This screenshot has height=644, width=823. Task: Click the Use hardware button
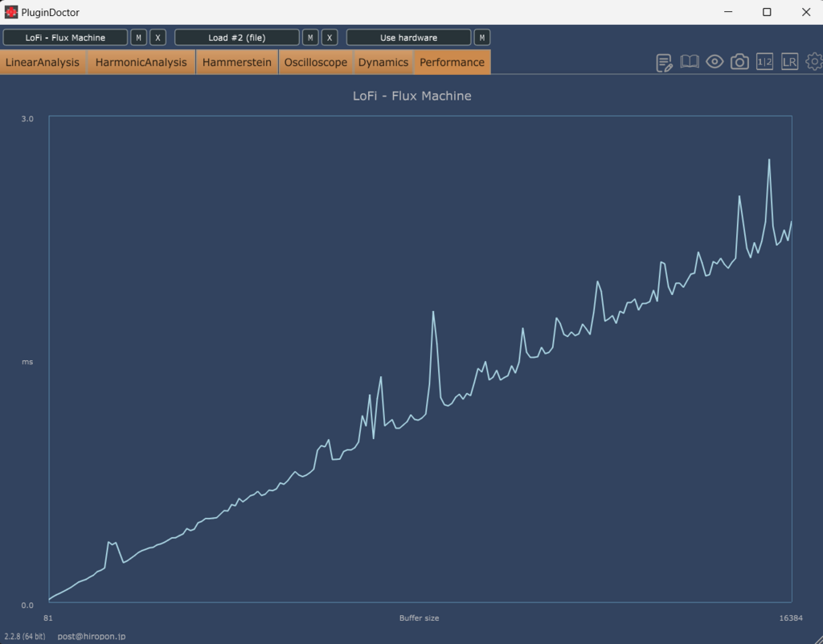click(x=408, y=37)
